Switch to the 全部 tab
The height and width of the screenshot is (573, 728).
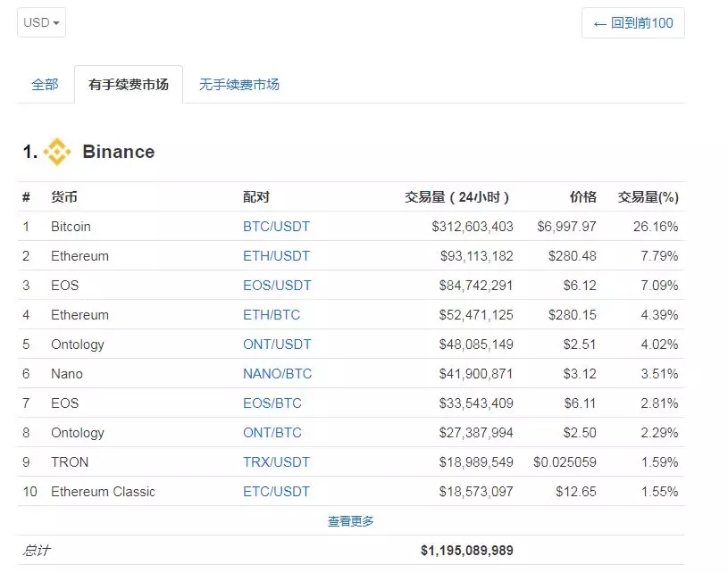44,84
